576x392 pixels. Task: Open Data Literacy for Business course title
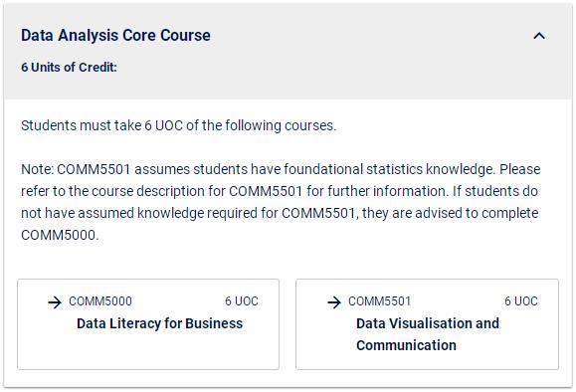pos(159,323)
